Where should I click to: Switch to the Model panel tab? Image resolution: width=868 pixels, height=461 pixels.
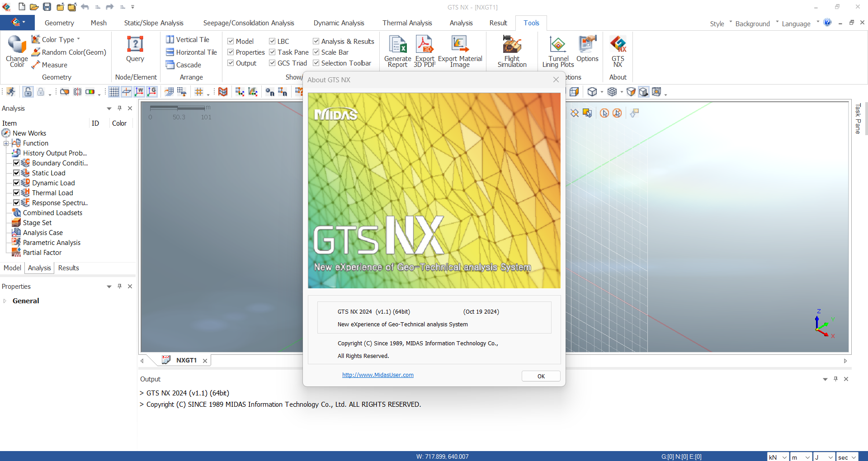[12, 268]
